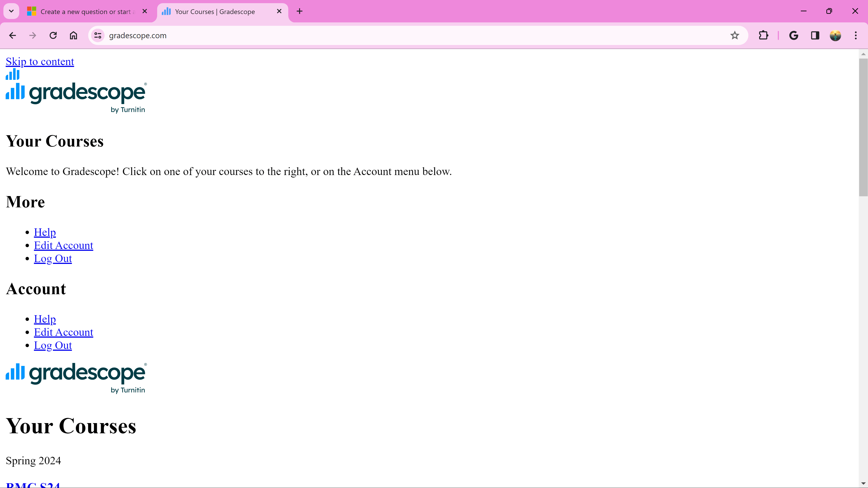View site information in address bar

[98, 35]
